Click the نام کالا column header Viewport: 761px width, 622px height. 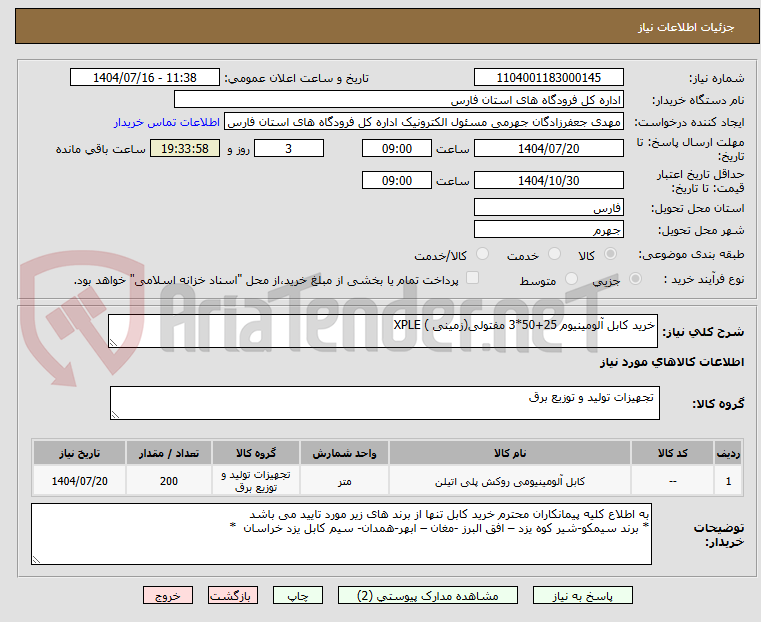point(510,453)
